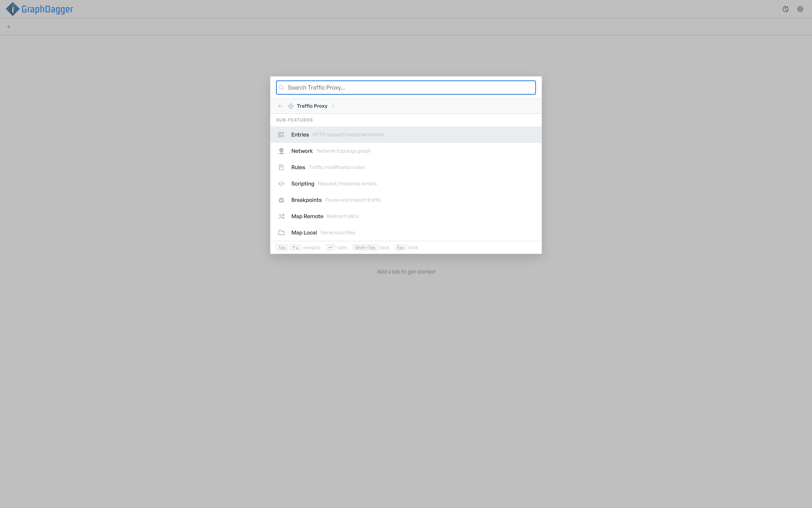Open the Scripting sub-feature
812x508 pixels.
point(406,184)
